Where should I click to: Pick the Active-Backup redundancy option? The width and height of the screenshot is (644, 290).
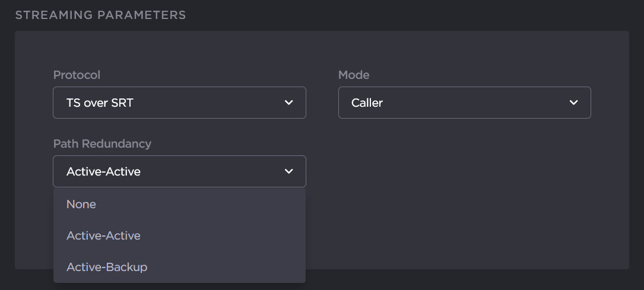(107, 267)
